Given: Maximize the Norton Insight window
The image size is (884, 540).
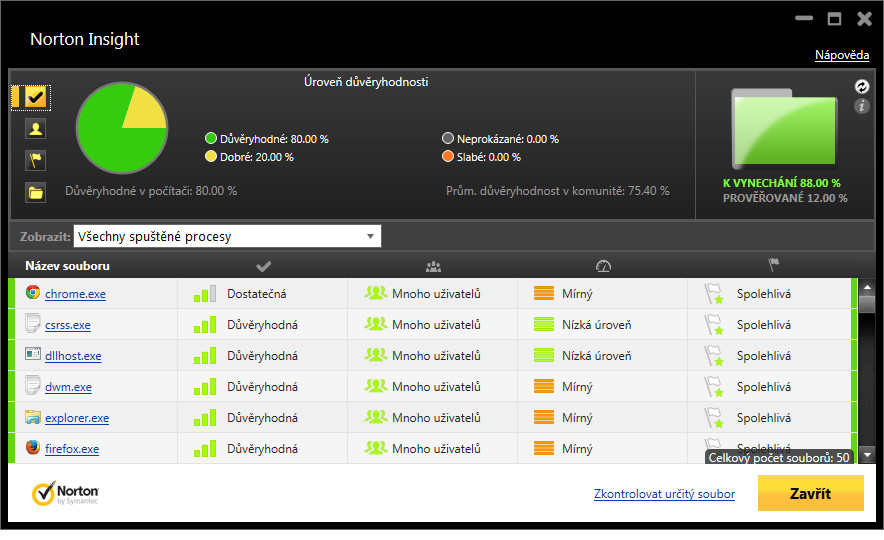Looking at the screenshot, I should [834, 19].
